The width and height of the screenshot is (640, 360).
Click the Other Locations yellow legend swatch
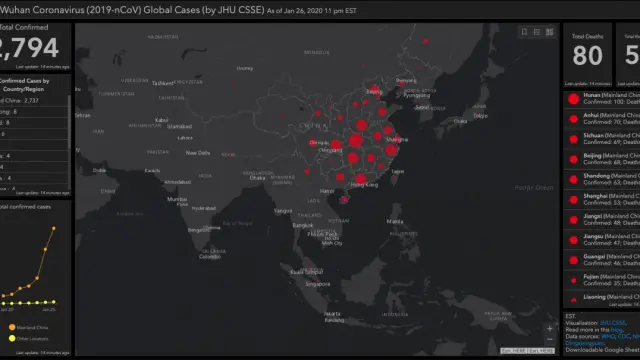pos(12,338)
